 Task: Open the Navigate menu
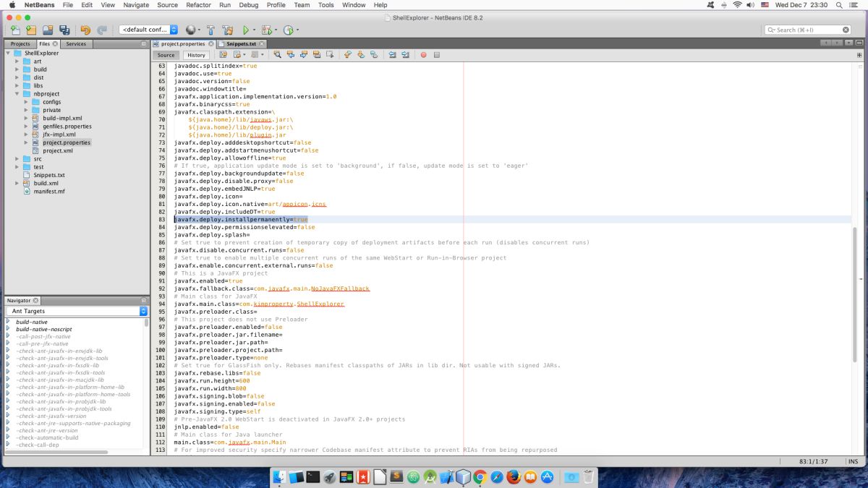(136, 5)
